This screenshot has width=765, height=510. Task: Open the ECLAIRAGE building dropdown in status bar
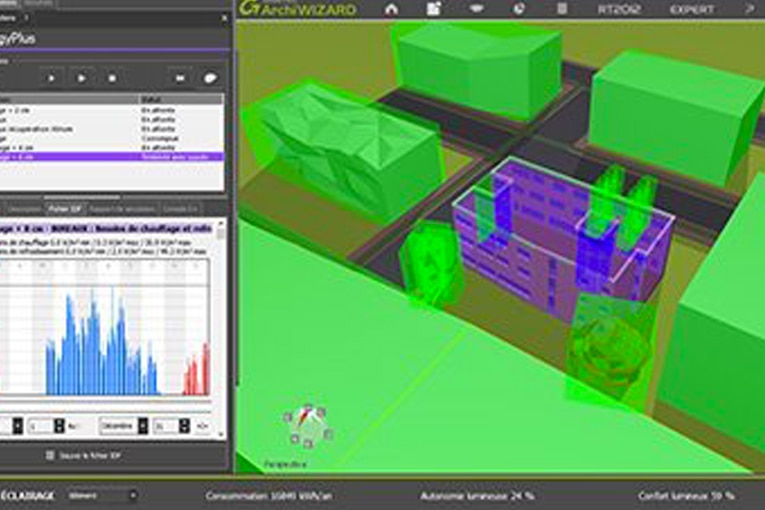coord(102,495)
